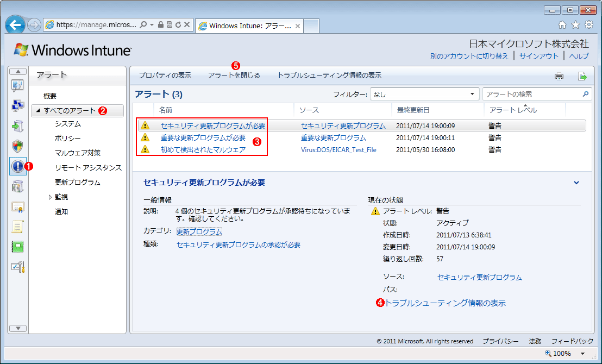Open the Administration tools icon

(18, 267)
